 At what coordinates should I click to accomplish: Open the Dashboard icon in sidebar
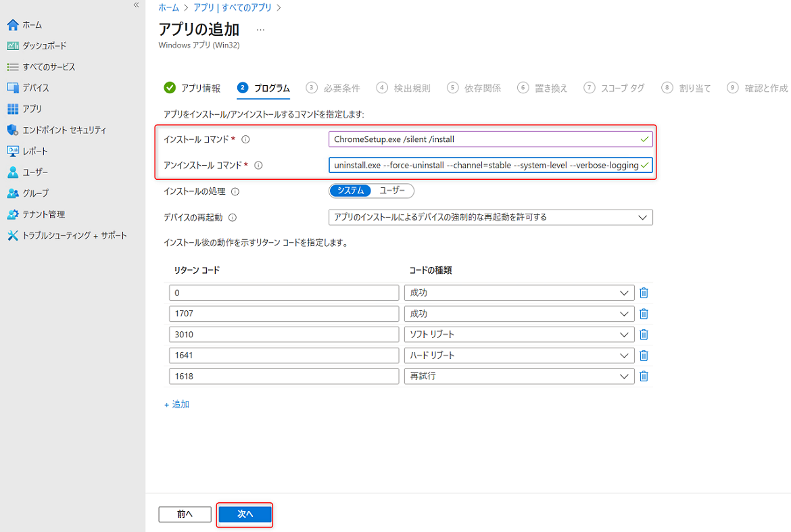pos(13,46)
